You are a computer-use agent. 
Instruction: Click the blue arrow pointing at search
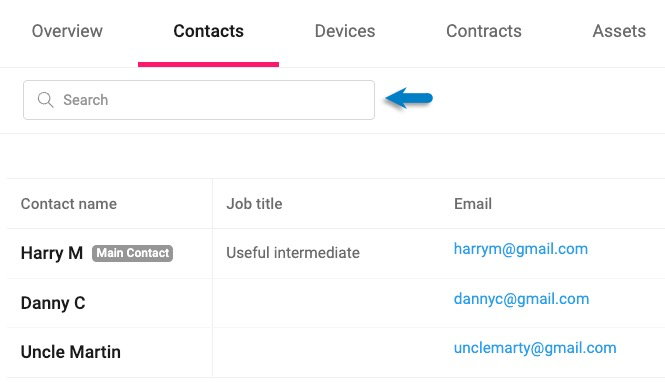pos(409,98)
